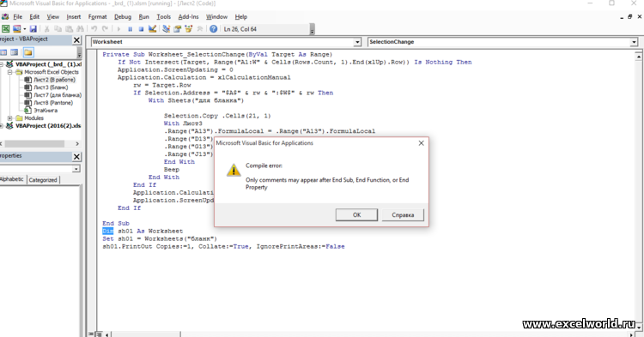Open the Tools menu
Screen dimensions: 644x337
[x=163, y=17]
